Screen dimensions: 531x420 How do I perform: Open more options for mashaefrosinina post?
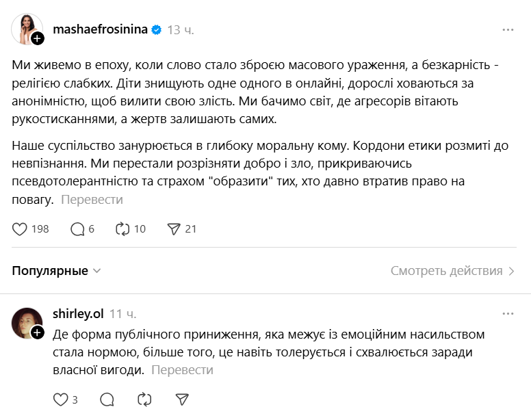(x=508, y=30)
